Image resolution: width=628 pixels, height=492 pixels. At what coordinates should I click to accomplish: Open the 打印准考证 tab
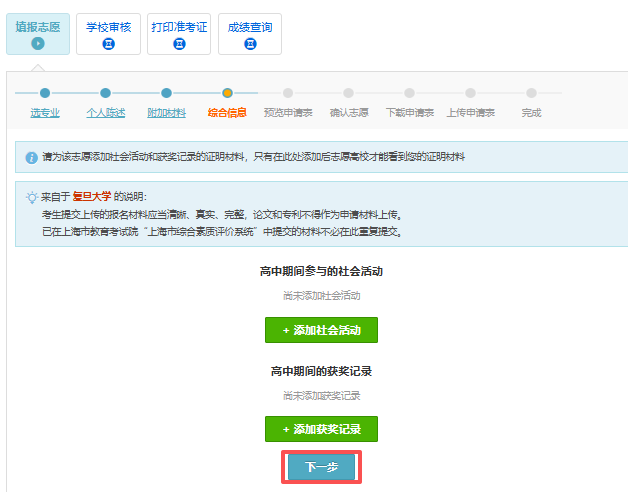(179, 34)
